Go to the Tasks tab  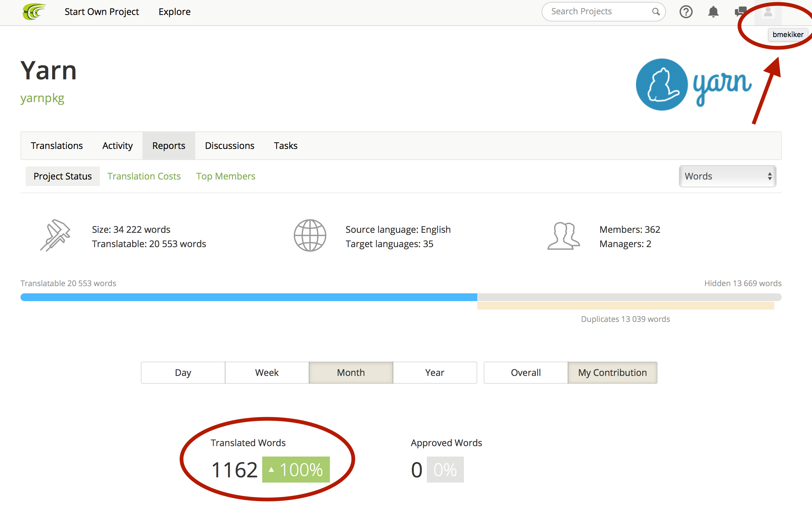click(x=286, y=146)
